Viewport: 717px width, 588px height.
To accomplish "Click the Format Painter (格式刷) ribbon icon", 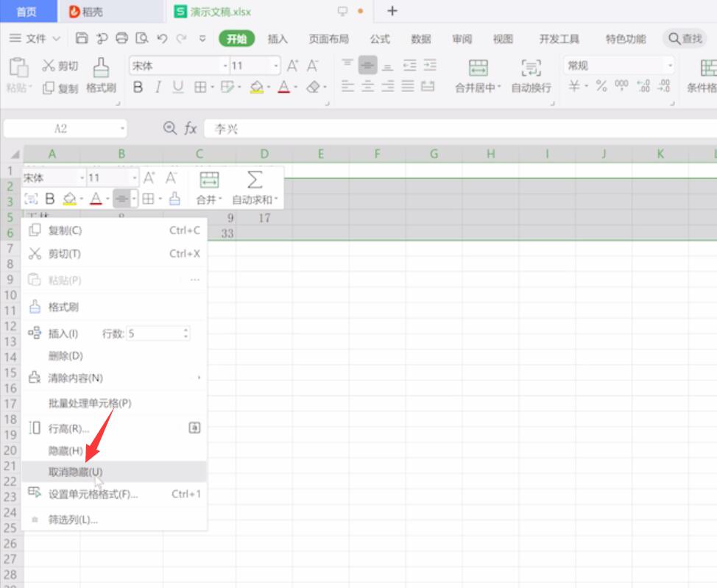I will (x=101, y=67).
